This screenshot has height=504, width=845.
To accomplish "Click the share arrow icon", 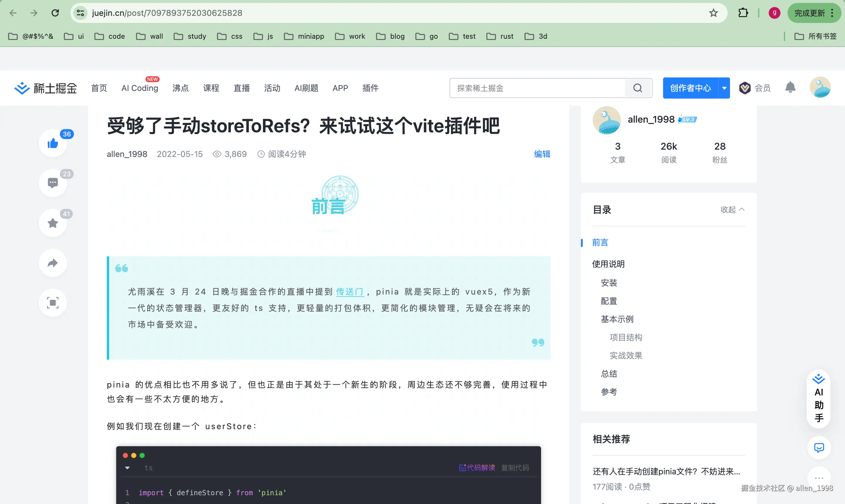I will [x=53, y=263].
